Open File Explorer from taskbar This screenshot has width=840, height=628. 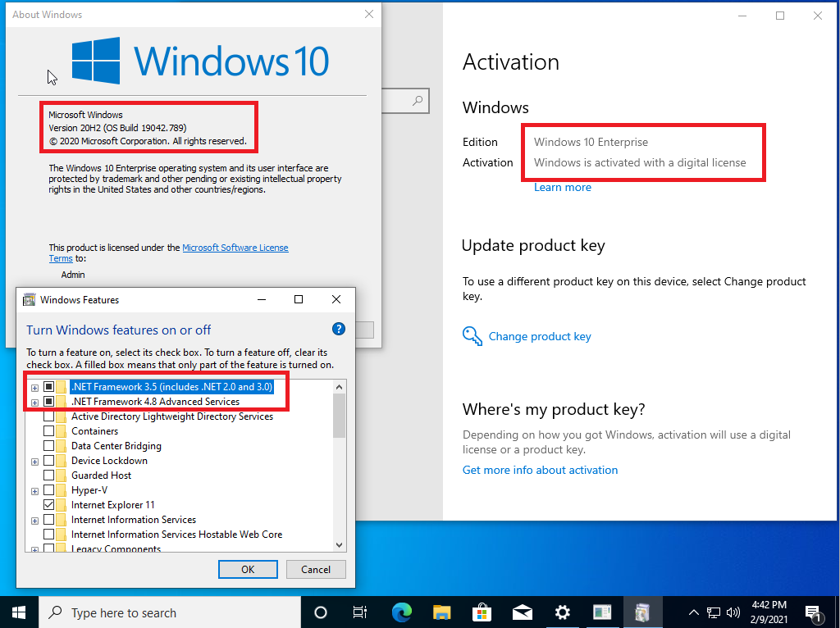point(442,612)
